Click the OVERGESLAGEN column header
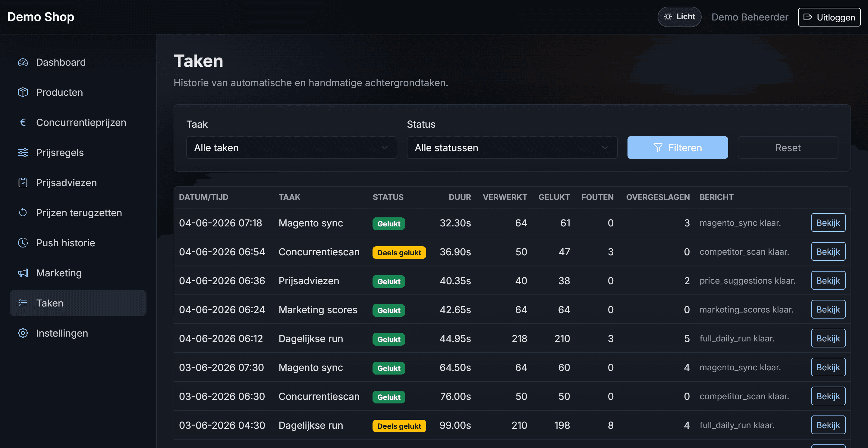 click(x=658, y=197)
